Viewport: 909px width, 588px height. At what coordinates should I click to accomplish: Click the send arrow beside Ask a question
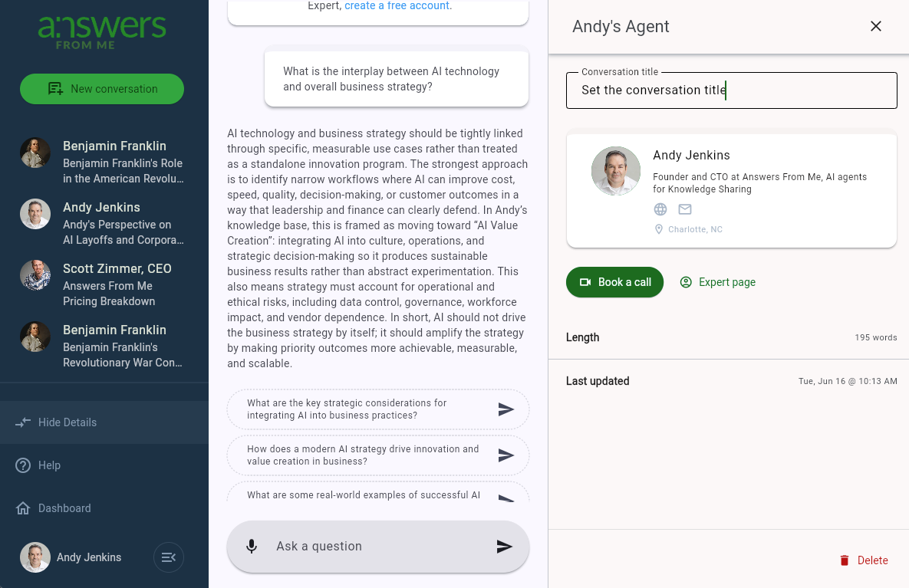pyautogui.click(x=504, y=547)
